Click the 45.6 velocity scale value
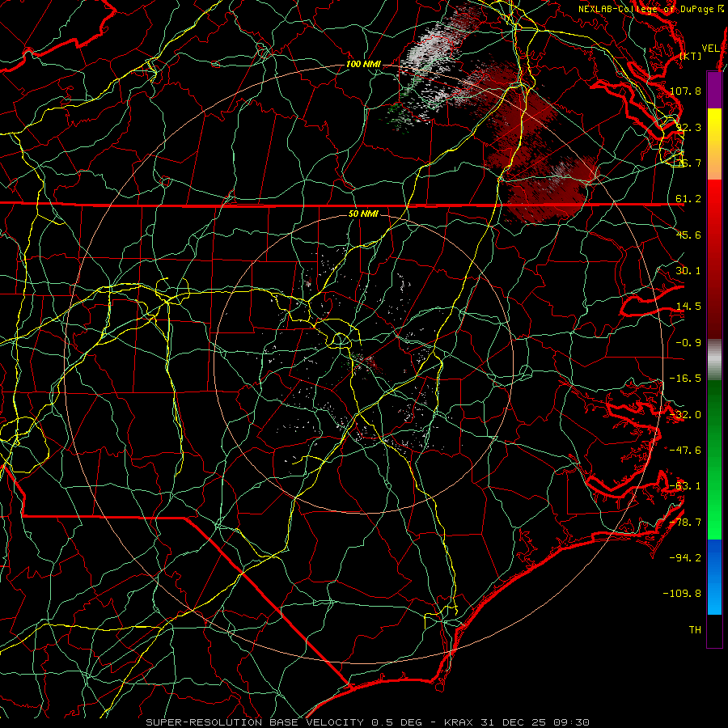 point(688,235)
